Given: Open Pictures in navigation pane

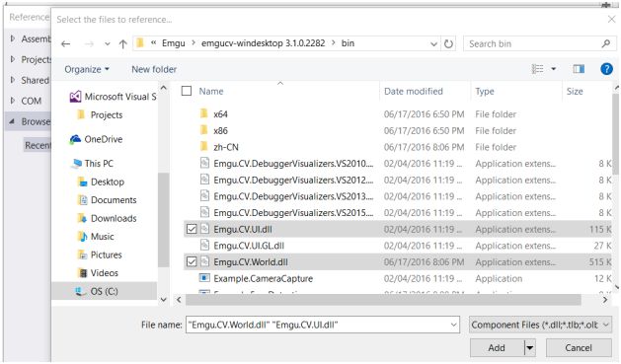Looking at the screenshot, I should click(x=100, y=255).
